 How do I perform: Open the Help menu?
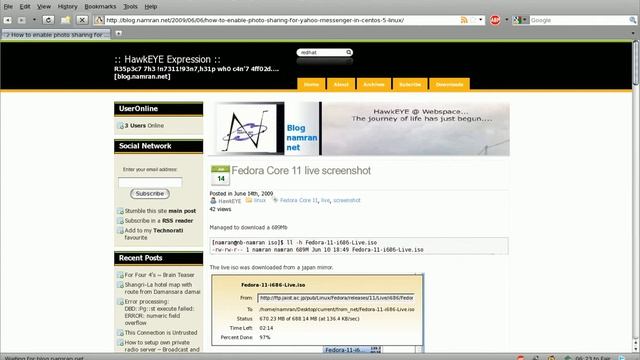151,7
